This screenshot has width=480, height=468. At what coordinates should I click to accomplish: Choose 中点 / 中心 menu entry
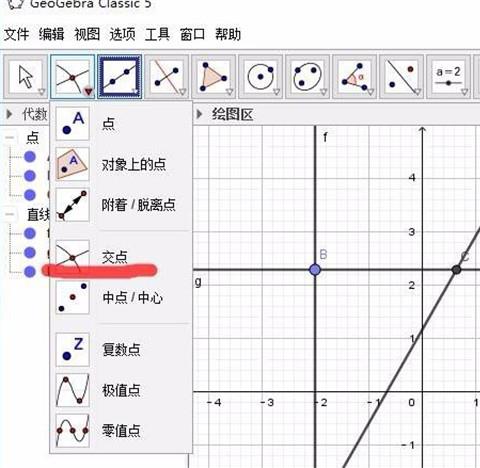click(121, 297)
